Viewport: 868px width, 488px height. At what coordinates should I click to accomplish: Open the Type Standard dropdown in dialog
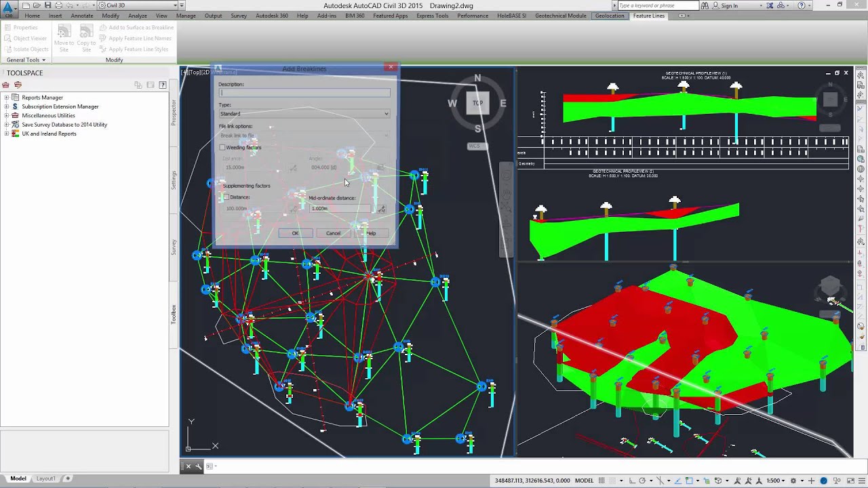tap(304, 114)
